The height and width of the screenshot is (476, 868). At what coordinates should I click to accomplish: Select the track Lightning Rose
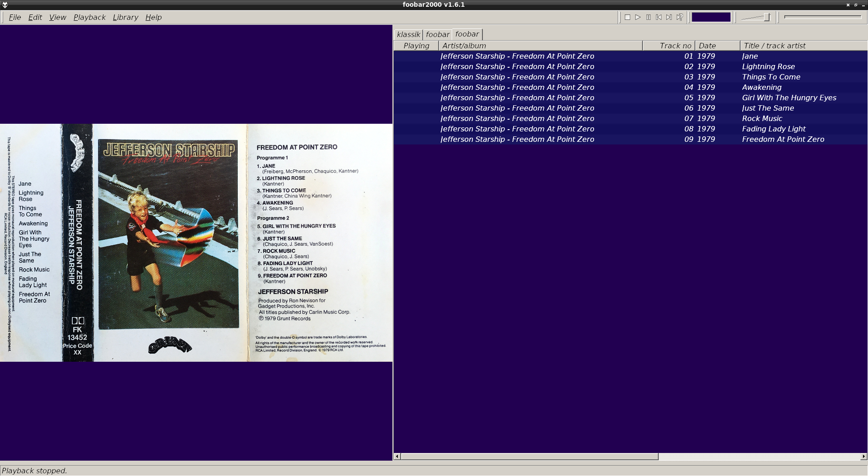[768, 66]
